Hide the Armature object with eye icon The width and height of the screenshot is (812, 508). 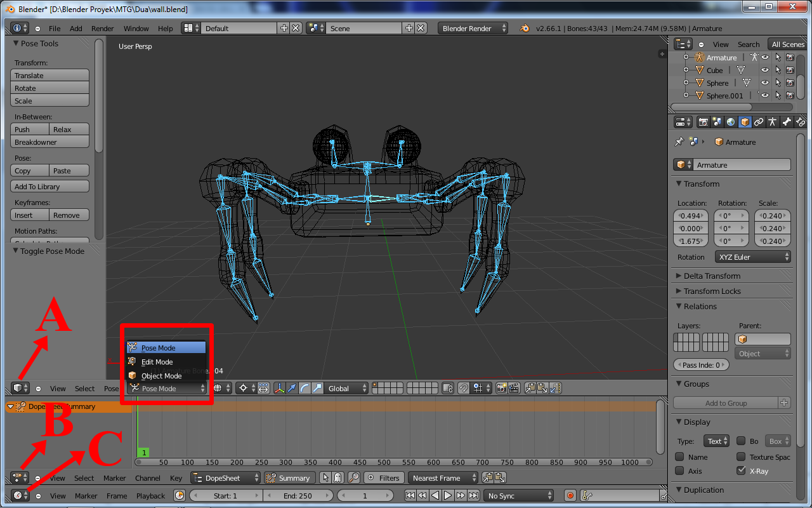point(765,57)
